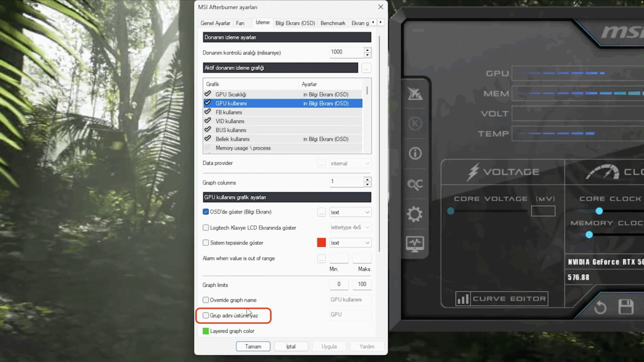Enable Sistem tepsisinde göster
The height and width of the screenshot is (362, 644).
click(206, 243)
